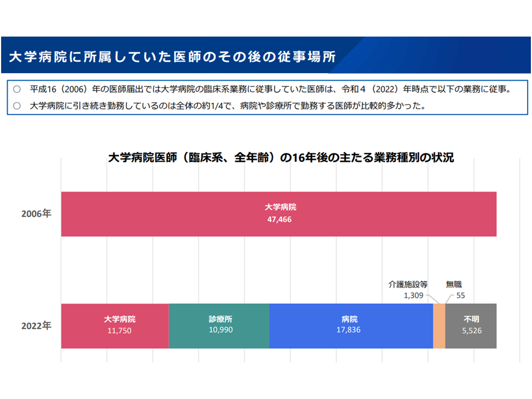Image resolution: width=532 pixels, height=399 pixels.
Task: Click the orange 介護施設等 bar segment
Action: [439, 326]
